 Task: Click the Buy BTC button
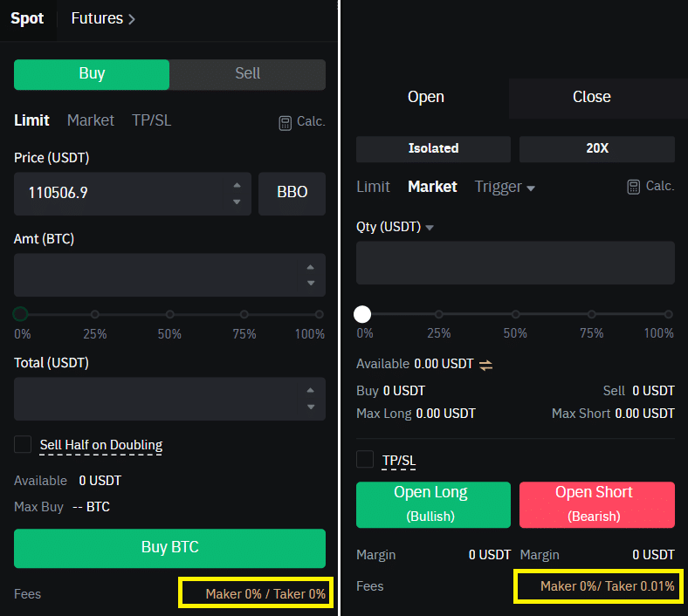[169, 548]
